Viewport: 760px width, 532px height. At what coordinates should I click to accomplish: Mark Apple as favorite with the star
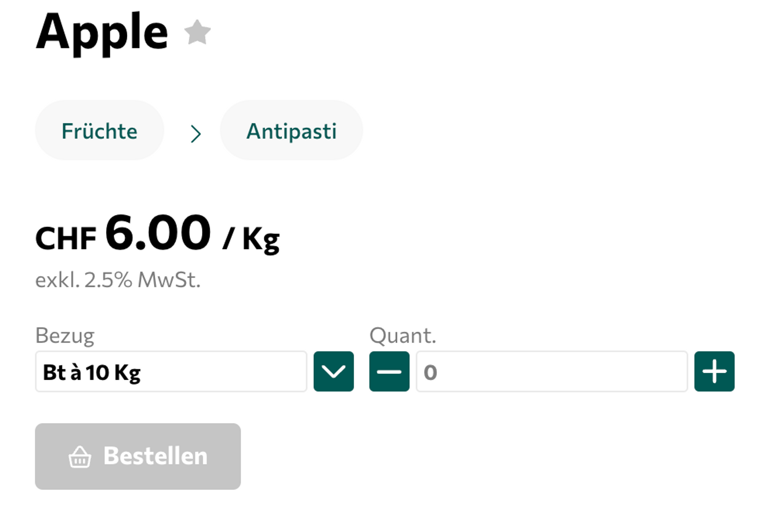197,33
